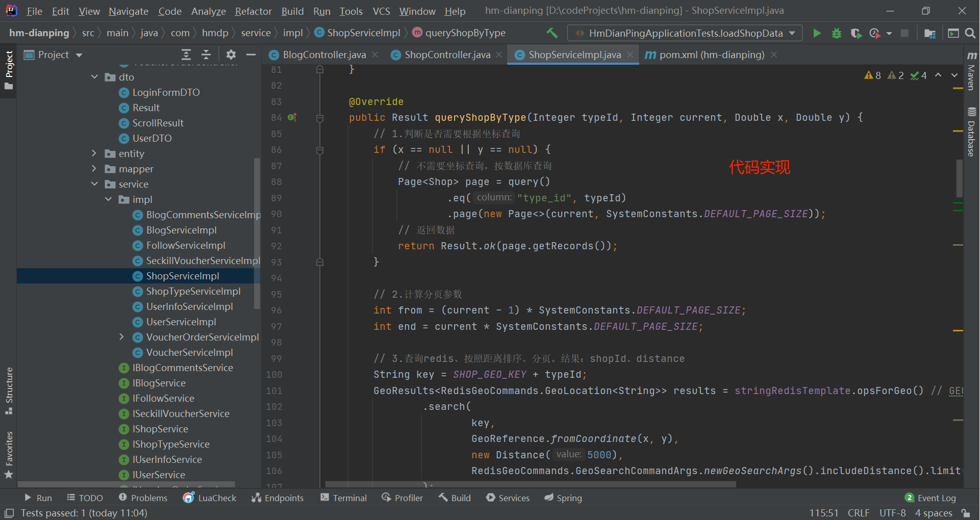Collapse the dto folder
The height and width of the screenshot is (520, 980).
(x=94, y=77)
